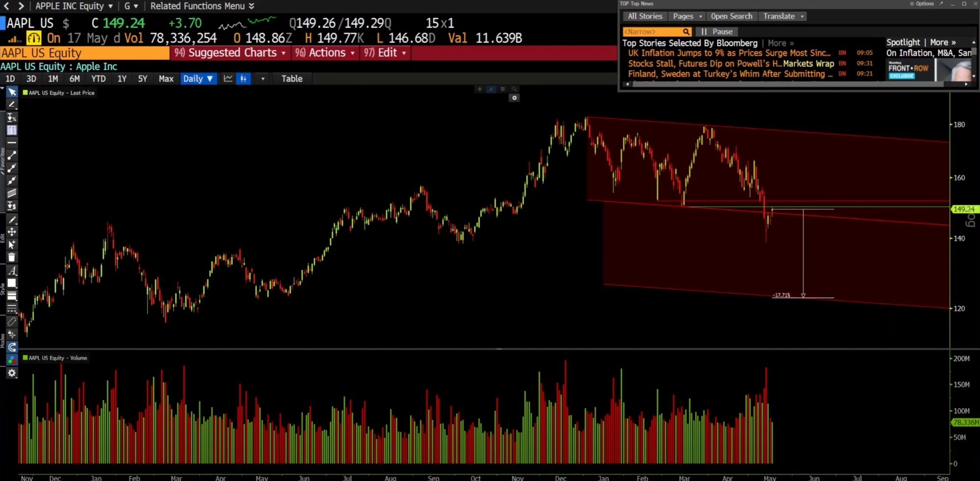Click the trash delete annotation icon
The height and width of the screenshot is (481, 980).
[x=12, y=257]
